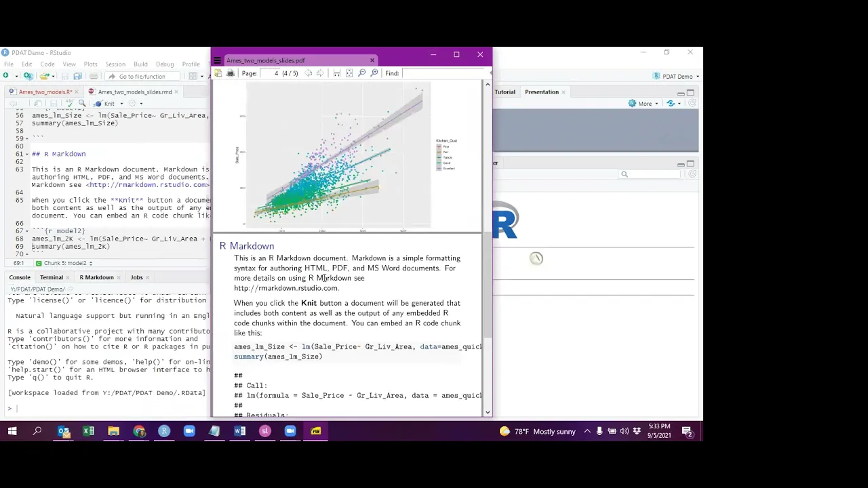Viewport: 868px width, 488px height.
Task: Select the R Markdown tab
Action: (96, 277)
